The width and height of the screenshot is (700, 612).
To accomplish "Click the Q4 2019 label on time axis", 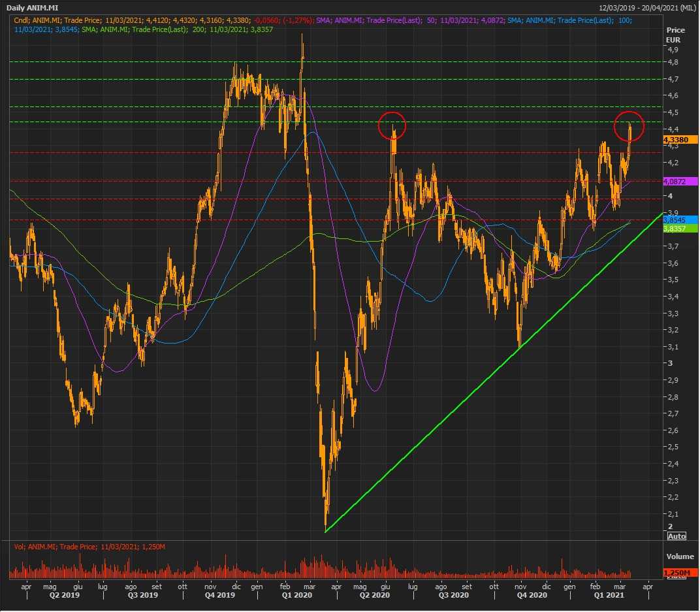I will click(x=219, y=596).
